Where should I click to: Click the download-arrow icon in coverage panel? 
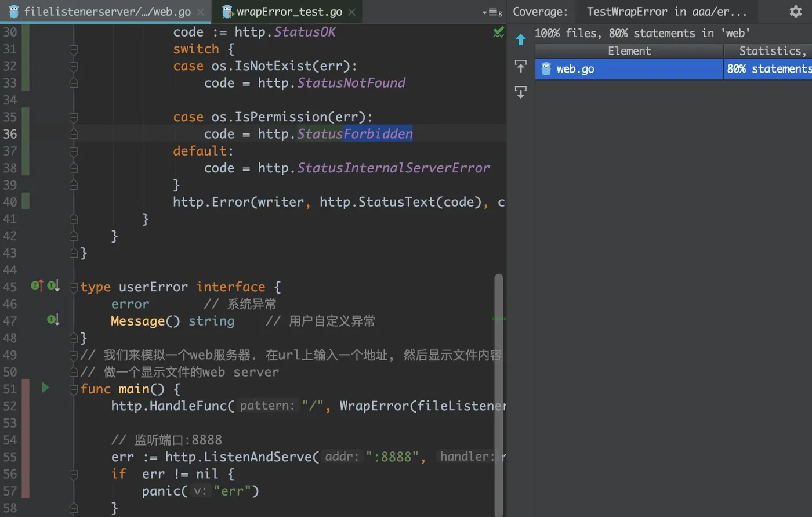[520, 92]
